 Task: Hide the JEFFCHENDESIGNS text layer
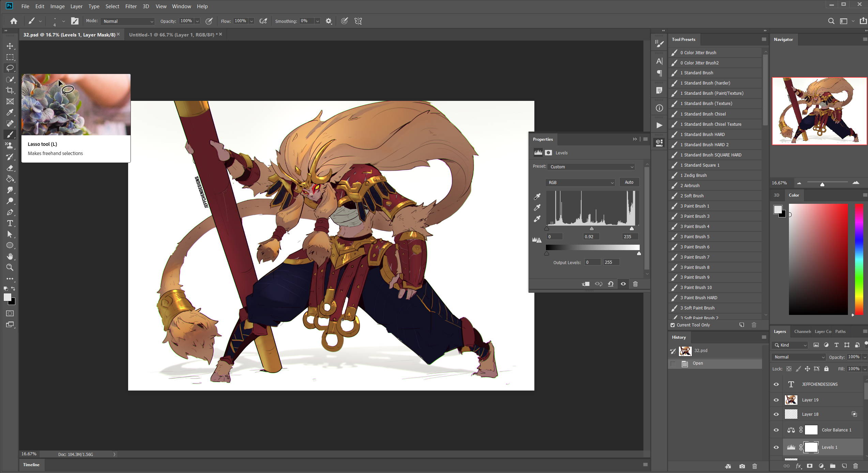(776, 384)
